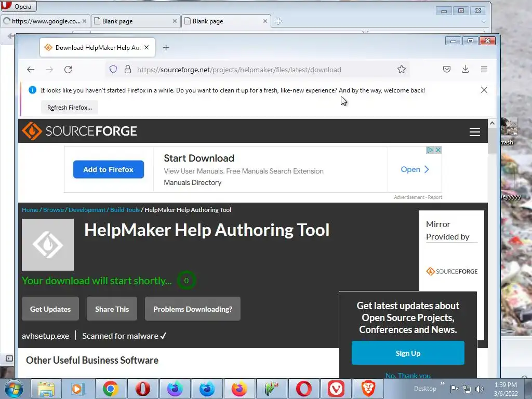Open Windows Media Player taskbar icon
This screenshot has width=532, height=399.
coord(77,389)
